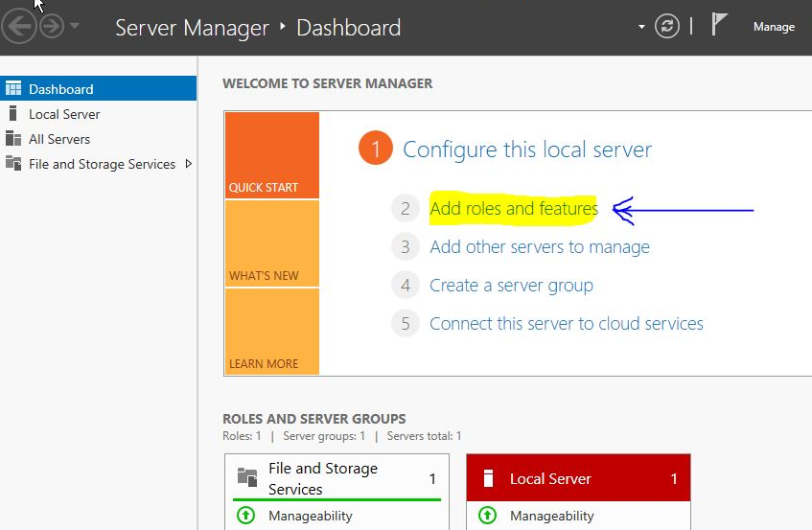
Task: Select Dashboard in the sidebar
Action: [x=99, y=88]
